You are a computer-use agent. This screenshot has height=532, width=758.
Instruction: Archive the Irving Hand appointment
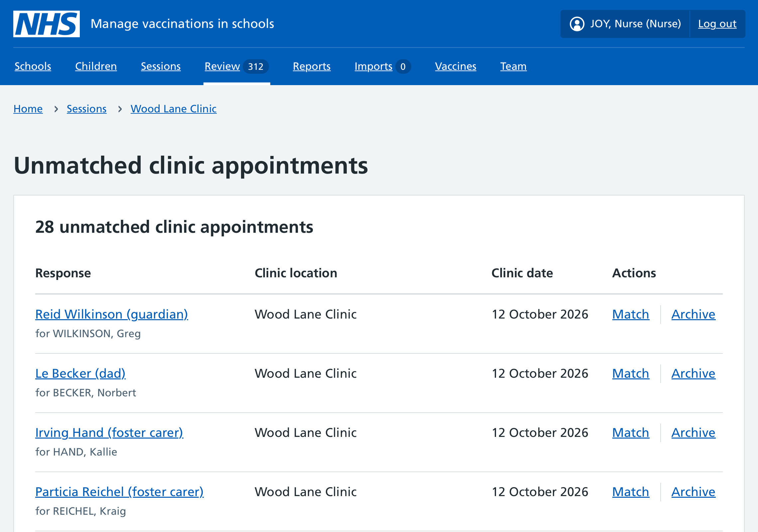coord(694,433)
